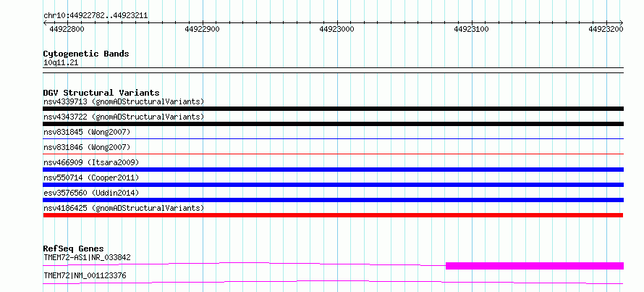
Task: Open variant nsv4339713 label
Action: pos(124,101)
